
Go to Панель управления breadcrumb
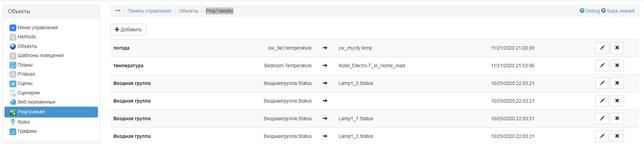tap(149, 11)
